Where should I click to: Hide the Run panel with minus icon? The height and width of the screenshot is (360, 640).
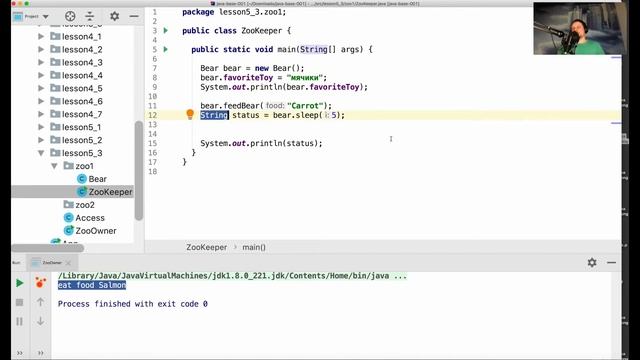[611, 262]
